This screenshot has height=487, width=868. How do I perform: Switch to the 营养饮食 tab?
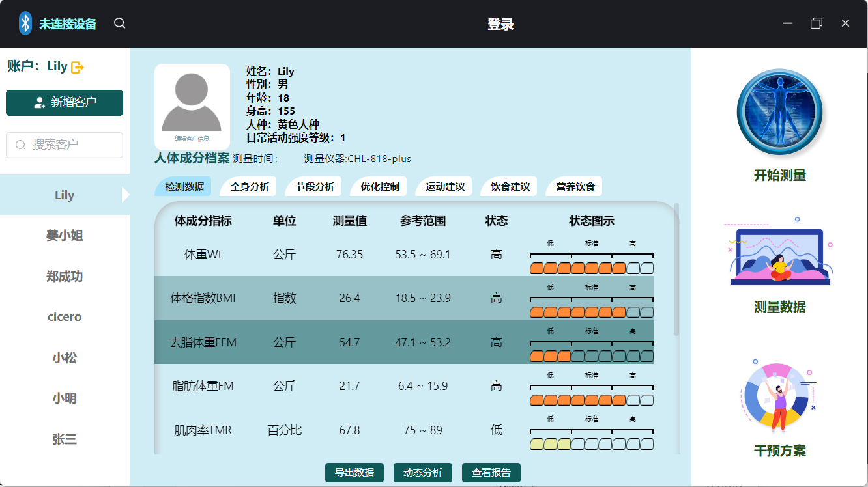(x=575, y=187)
